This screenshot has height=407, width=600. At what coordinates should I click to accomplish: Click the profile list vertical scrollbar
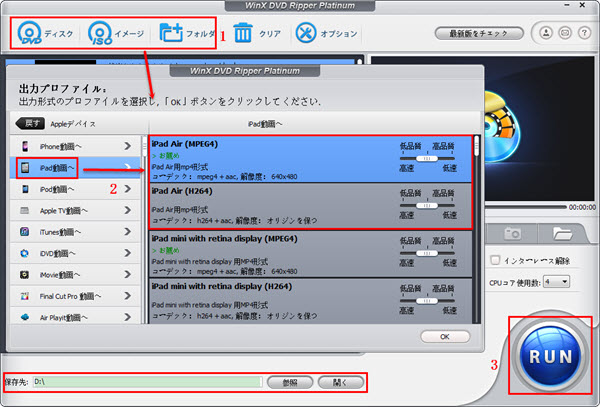tap(476, 230)
